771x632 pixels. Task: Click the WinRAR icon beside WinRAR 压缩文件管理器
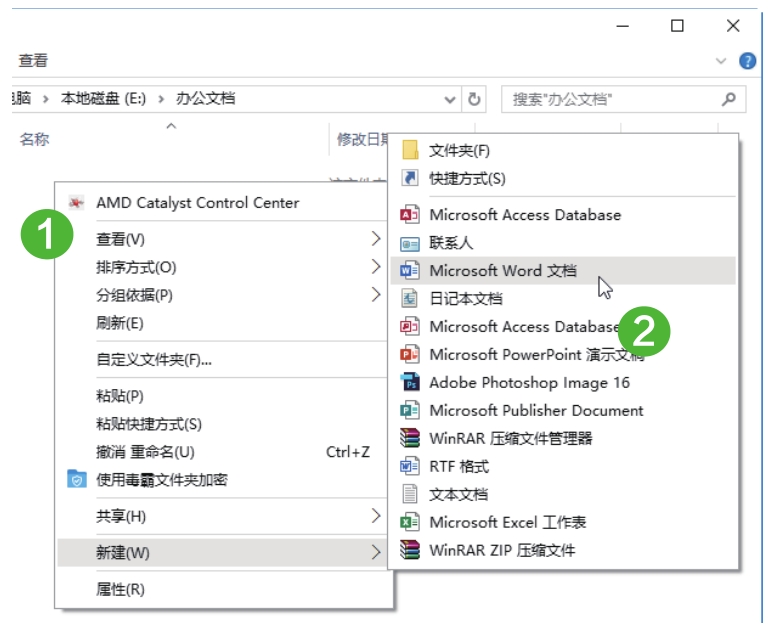[410, 438]
